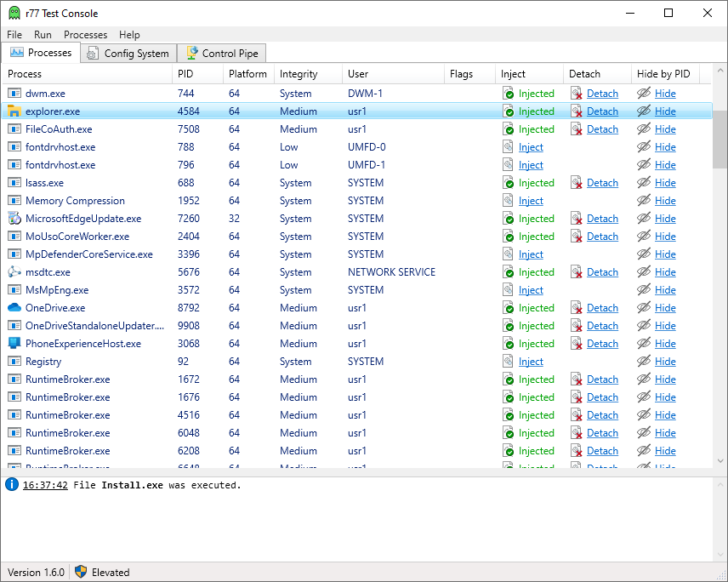
Task: Sort by the Integrity column header
Action: coord(309,74)
